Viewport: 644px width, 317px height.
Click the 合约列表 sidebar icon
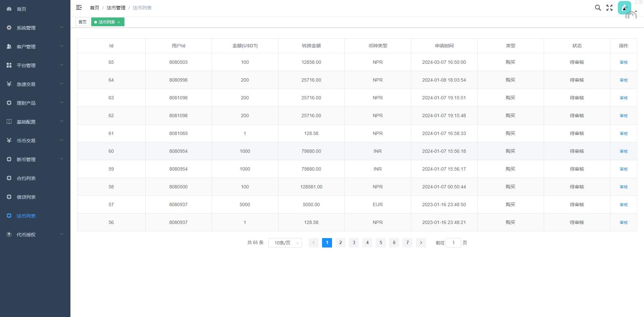coord(9,178)
